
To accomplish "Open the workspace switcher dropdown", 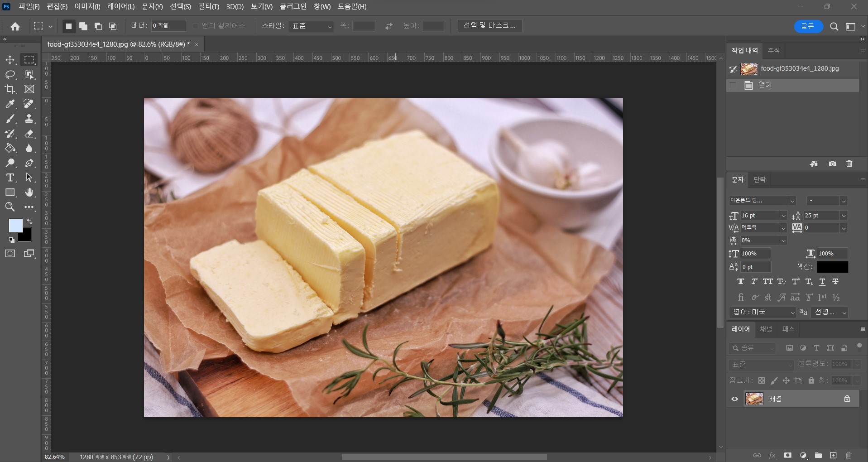I will pyautogui.click(x=854, y=27).
